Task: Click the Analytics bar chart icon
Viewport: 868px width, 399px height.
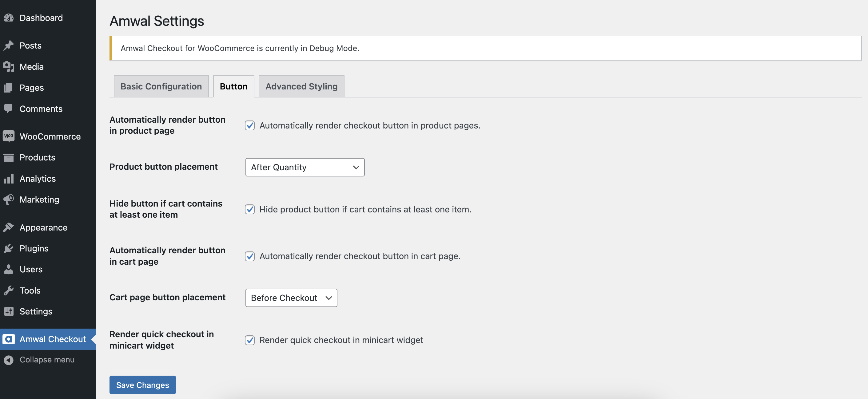Action: (9, 179)
